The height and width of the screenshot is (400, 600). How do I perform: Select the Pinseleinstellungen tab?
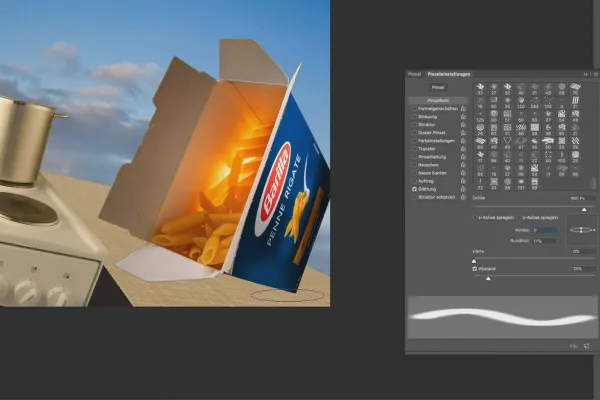[x=448, y=74]
